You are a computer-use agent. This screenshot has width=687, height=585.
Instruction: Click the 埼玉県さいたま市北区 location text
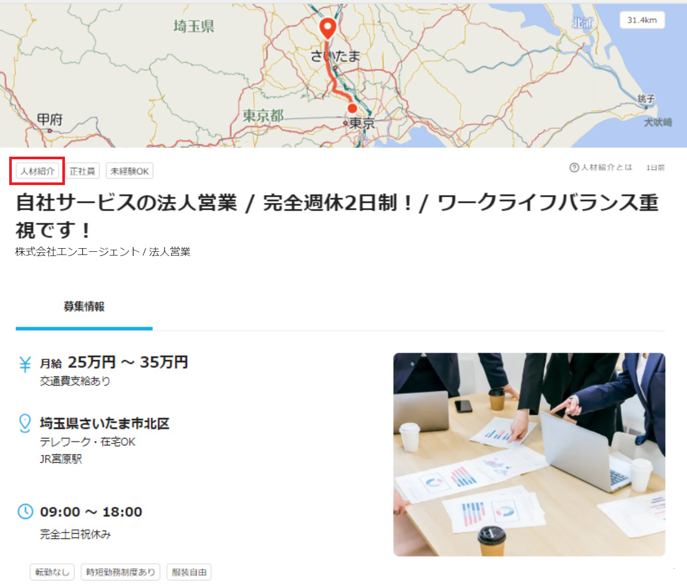(x=104, y=423)
